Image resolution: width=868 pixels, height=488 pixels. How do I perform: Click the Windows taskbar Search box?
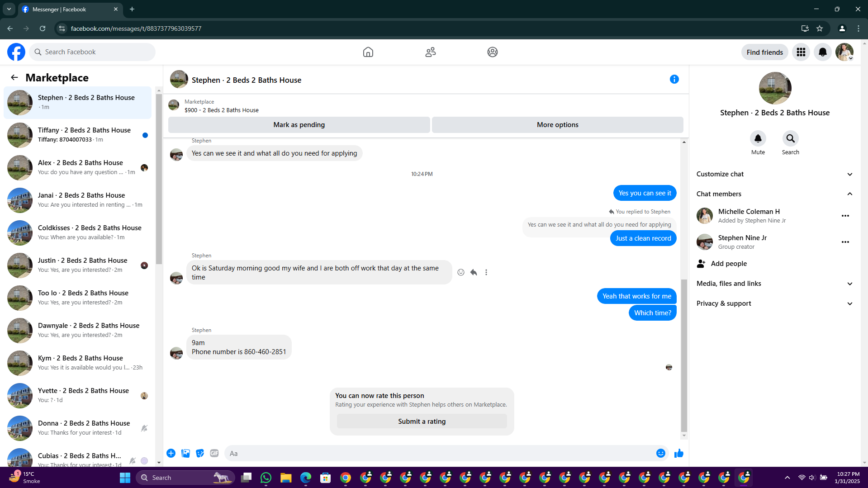pos(185,478)
